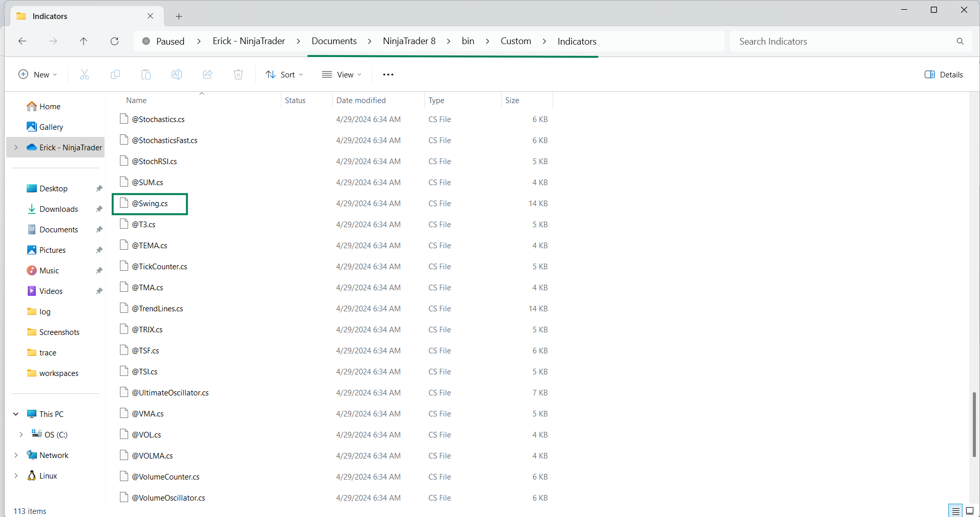Open the log folder in sidebar
The height and width of the screenshot is (517, 980).
(45, 311)
